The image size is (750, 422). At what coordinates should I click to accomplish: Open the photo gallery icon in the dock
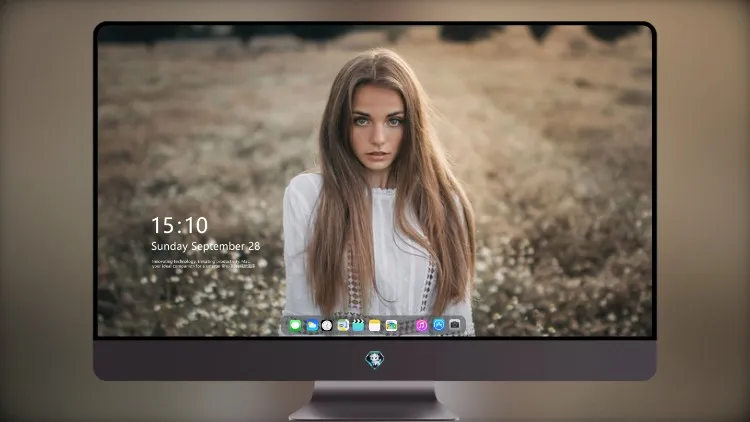[391, 325]
